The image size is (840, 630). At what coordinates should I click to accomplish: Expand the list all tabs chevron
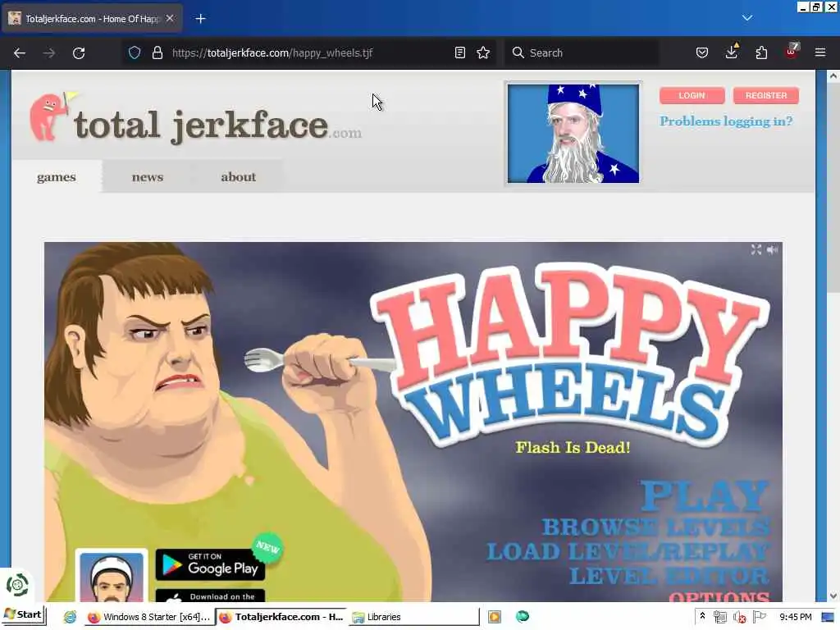pos(747,18)
